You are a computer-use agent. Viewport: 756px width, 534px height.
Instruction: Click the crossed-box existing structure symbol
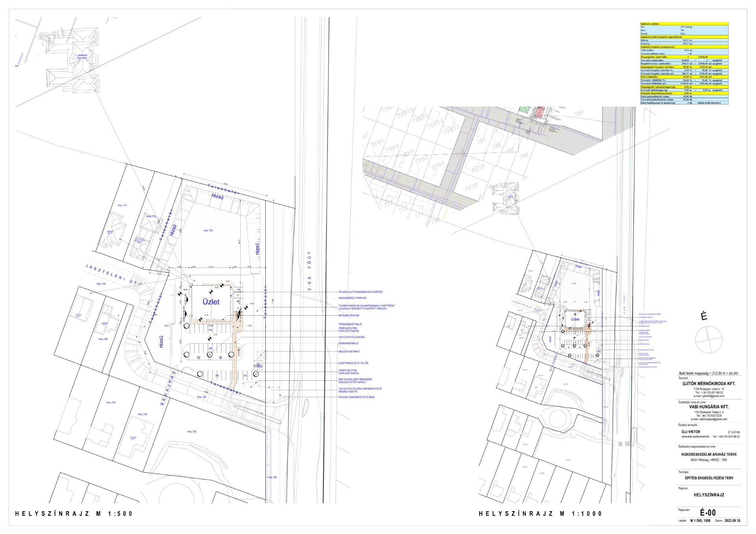coord(261,354)
